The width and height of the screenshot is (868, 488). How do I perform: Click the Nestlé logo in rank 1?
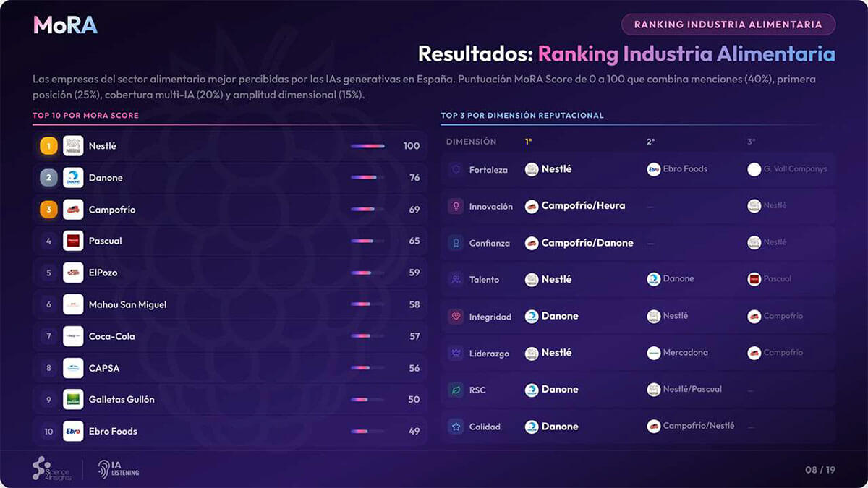(73, 146)
